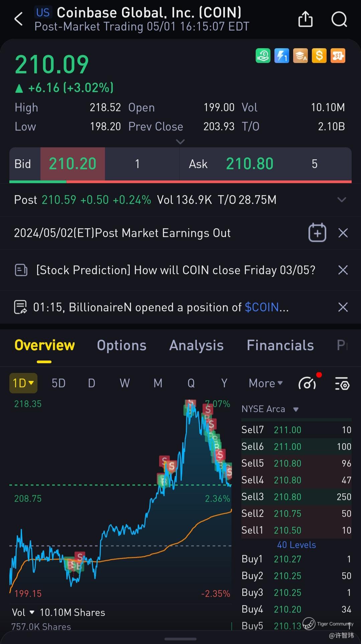This screenshot has width=361, height=644.
Task: Open the Financials tab
Action: [280, 345]
